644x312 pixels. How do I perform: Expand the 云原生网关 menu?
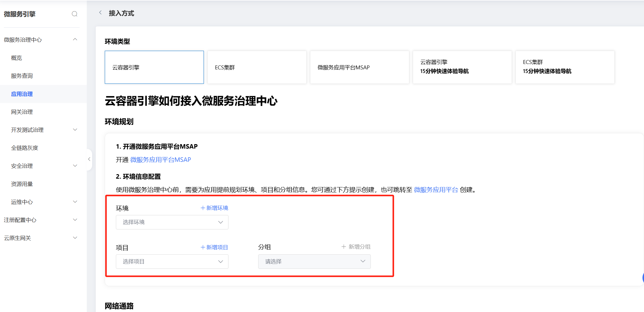75,238
